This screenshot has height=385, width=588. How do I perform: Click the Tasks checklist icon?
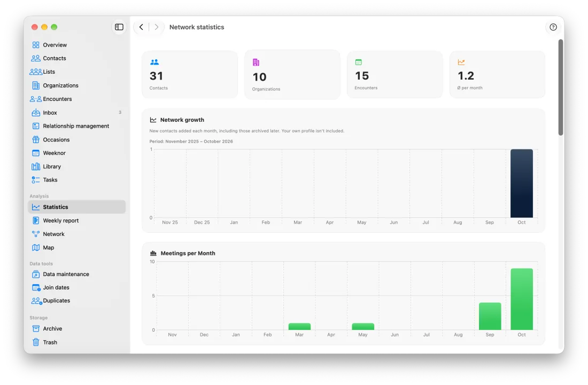[x=36, y=180]
